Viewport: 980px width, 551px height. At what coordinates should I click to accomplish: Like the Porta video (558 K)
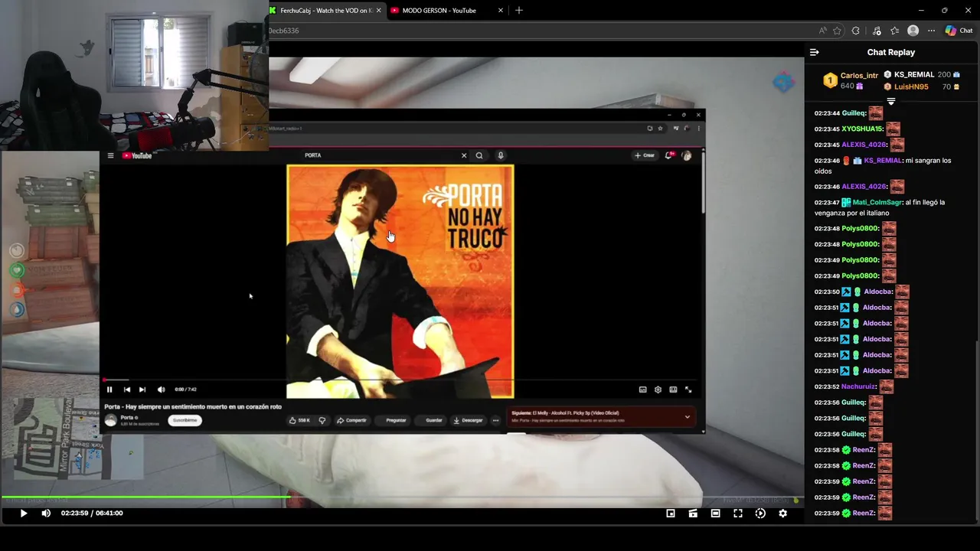tap(299, 420)
